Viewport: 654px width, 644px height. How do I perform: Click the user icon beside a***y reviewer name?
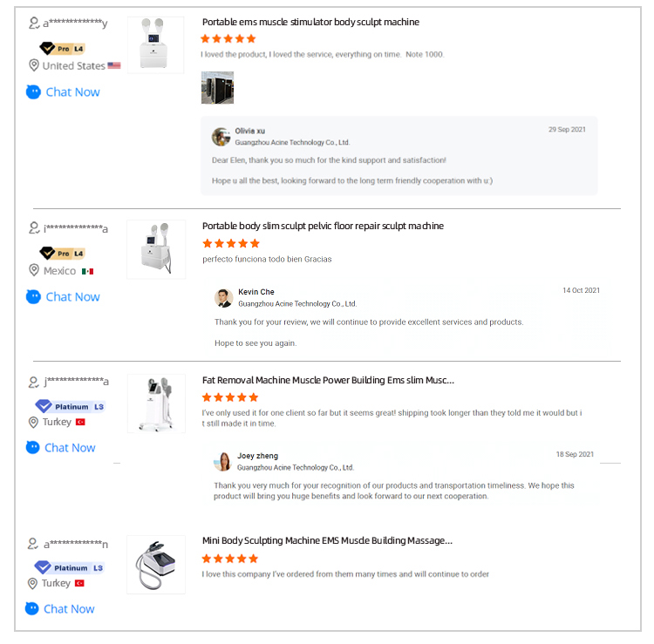click(x=34, y=23)
